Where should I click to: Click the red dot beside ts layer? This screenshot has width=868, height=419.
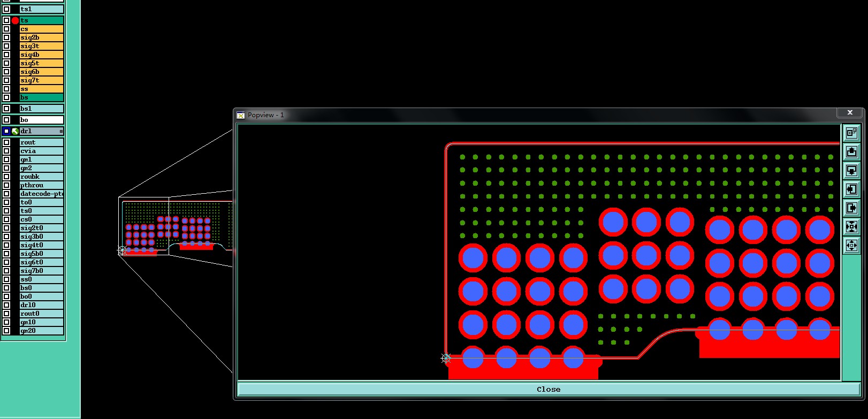15,20
